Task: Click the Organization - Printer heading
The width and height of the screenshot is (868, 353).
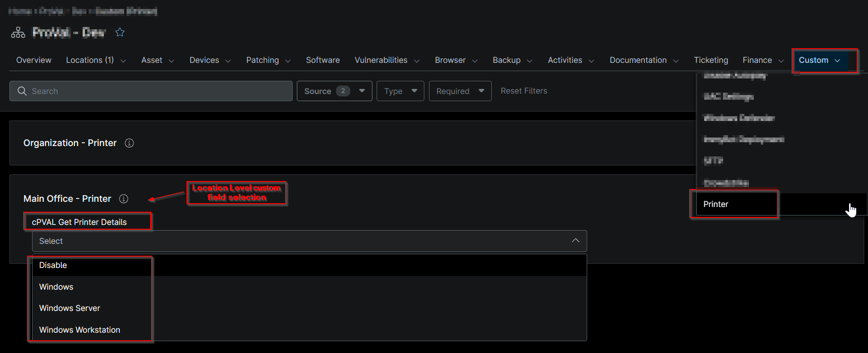Action: (x=70, y=143)
